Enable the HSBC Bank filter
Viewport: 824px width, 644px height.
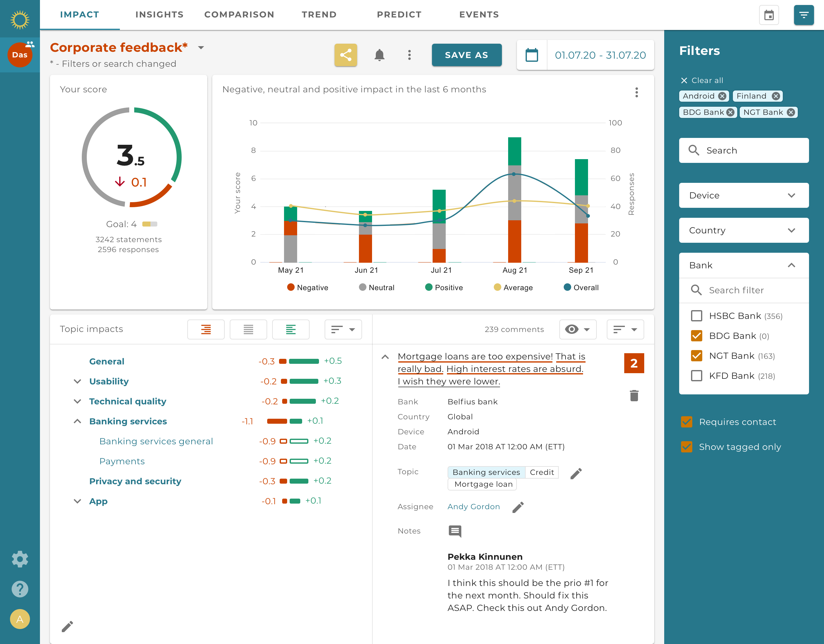coord(696,316)
